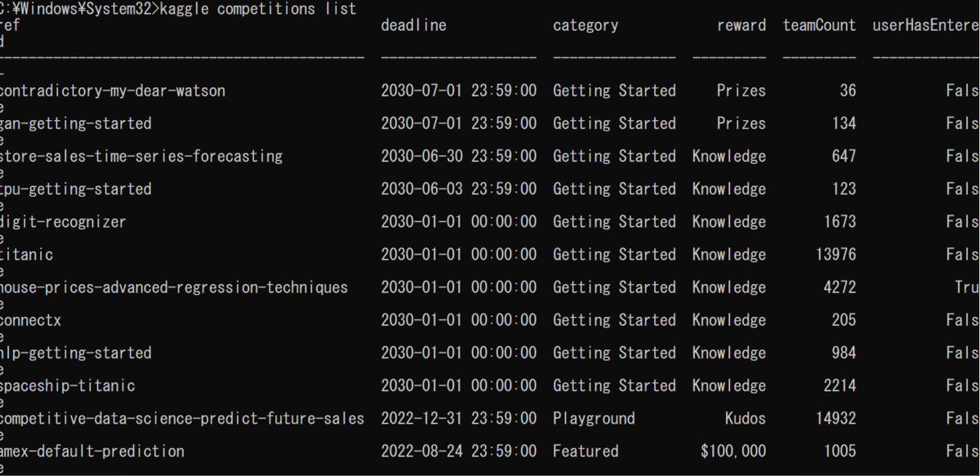Viewport: 980px width, 476px height.
Task: Click the 'category' column header
Action: point(586,25)
